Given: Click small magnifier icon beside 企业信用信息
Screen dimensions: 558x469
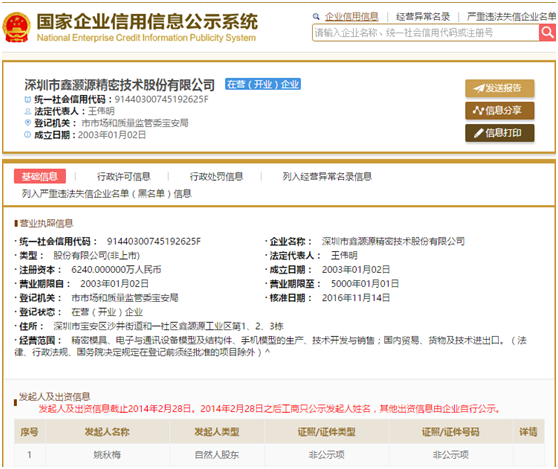Looking at the screenshot, I should coord(316,16).
